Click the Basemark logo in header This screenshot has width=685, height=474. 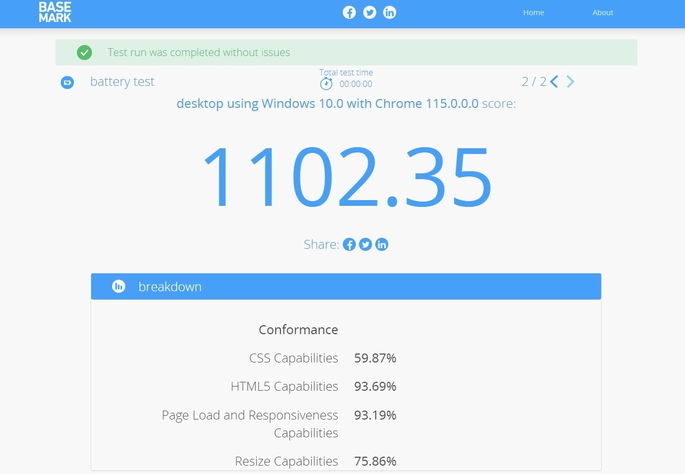click(55, 12)
